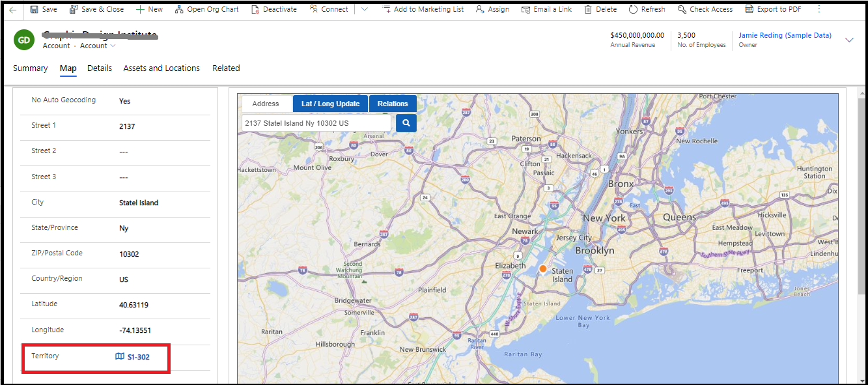Delete this account
This screenshot has width=868, height=385.
pos(600,9)
